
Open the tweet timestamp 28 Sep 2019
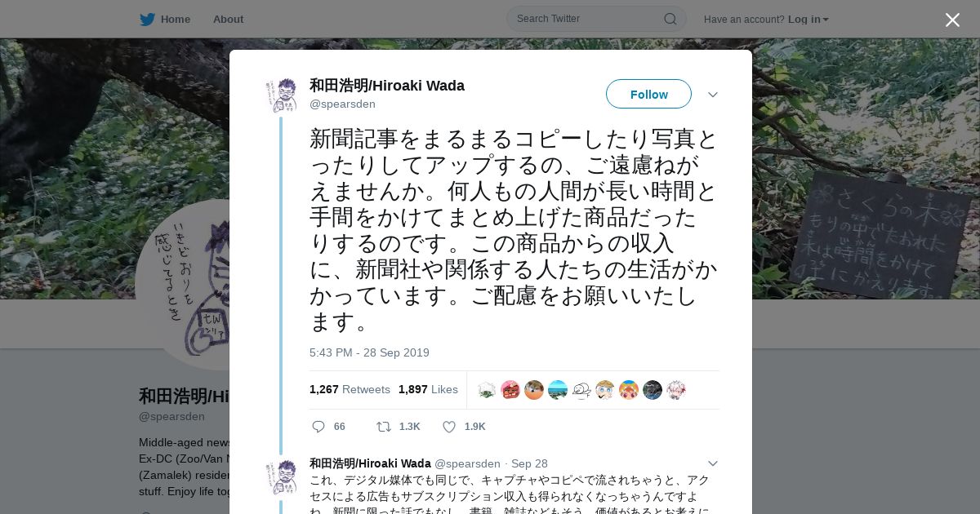point(369,352)
